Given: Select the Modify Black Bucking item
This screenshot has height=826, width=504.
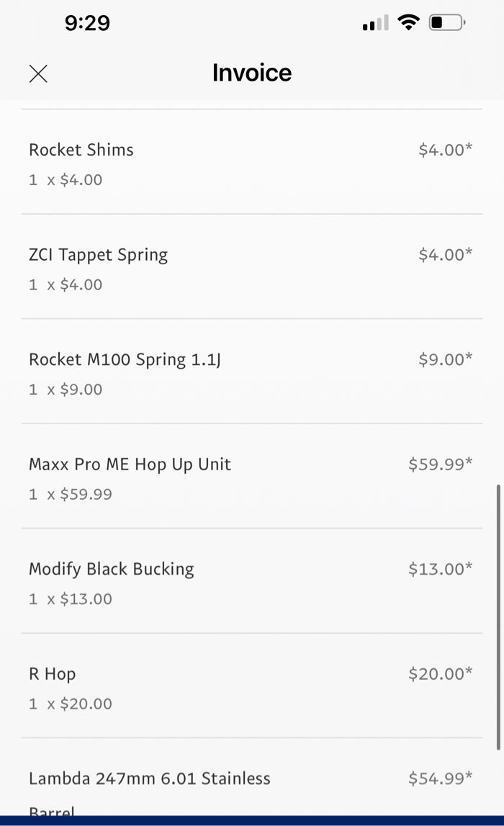Looking at the screenshot, I should [112, 569].
